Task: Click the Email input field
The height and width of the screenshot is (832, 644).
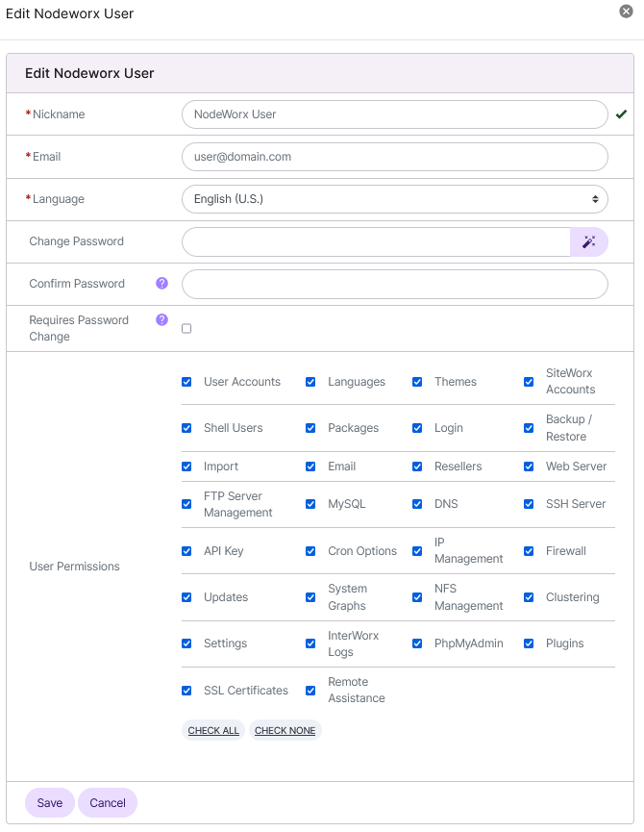Action: tap(394, 157)
